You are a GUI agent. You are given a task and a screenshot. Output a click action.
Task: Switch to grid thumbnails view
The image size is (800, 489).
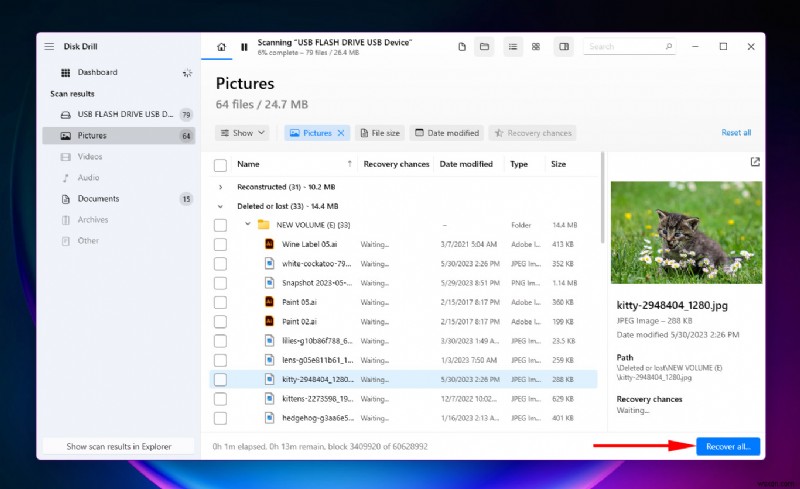coord(536,47)
